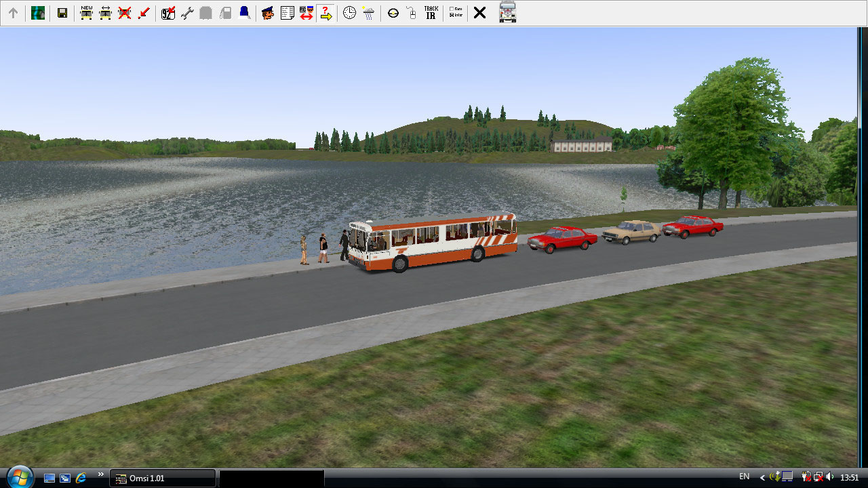
Task: Click the 13:51 taskbar clock
Action: (x=850, y=478)
